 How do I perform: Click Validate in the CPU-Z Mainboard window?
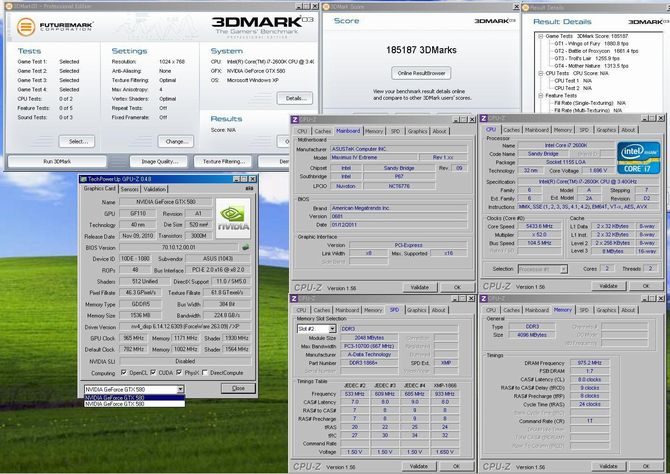pos(420,288)
